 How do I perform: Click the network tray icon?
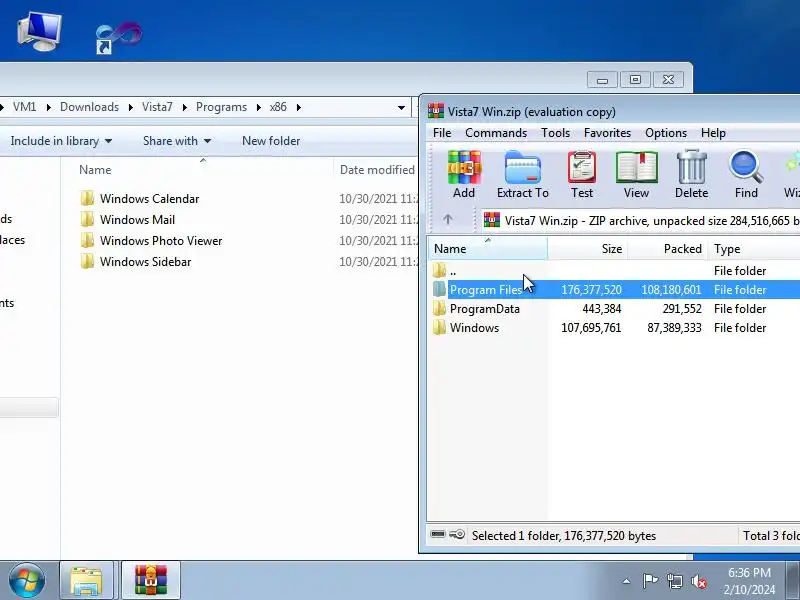click(x=674, y=581)
